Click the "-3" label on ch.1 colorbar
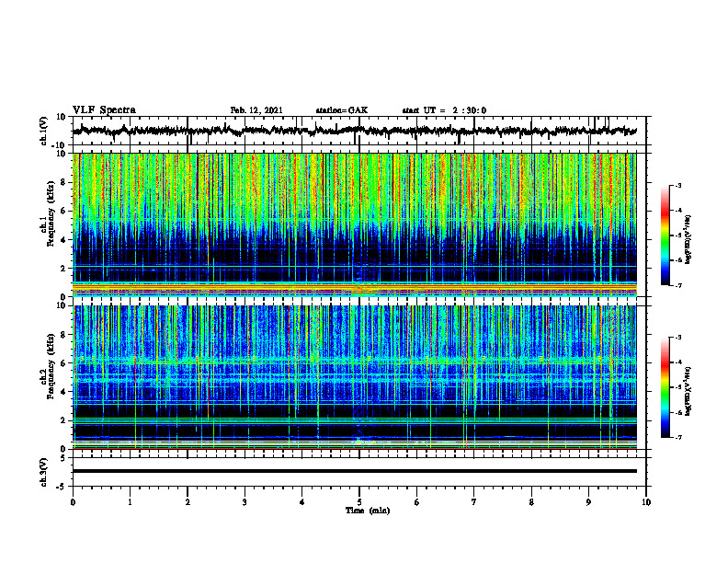The height and width of the screenshot is (563, 728). tap(677, 186)
